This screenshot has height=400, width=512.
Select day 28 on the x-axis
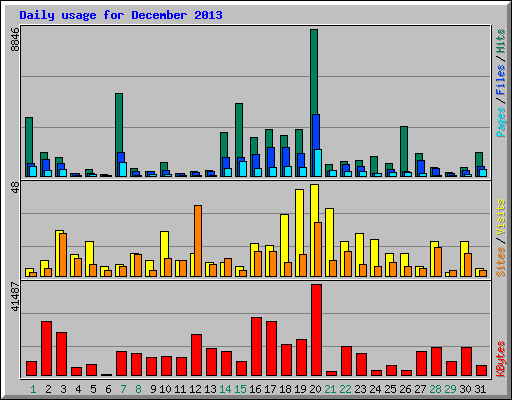(435, 389)
